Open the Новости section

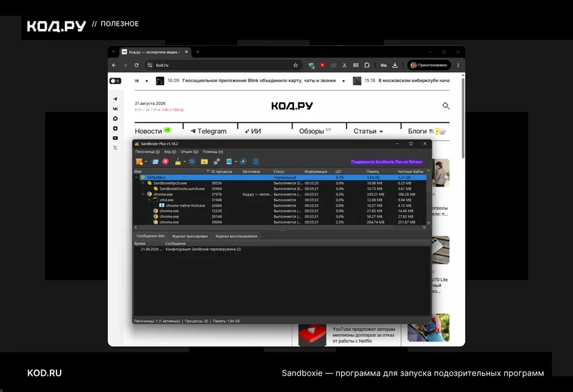point(148,131)
